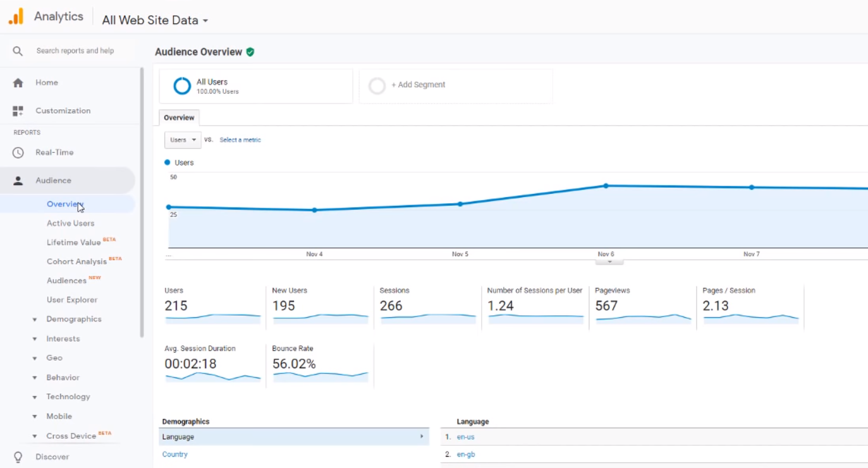Click the Add Segment button
Screen dimensions: 868x468
(456, 86)
